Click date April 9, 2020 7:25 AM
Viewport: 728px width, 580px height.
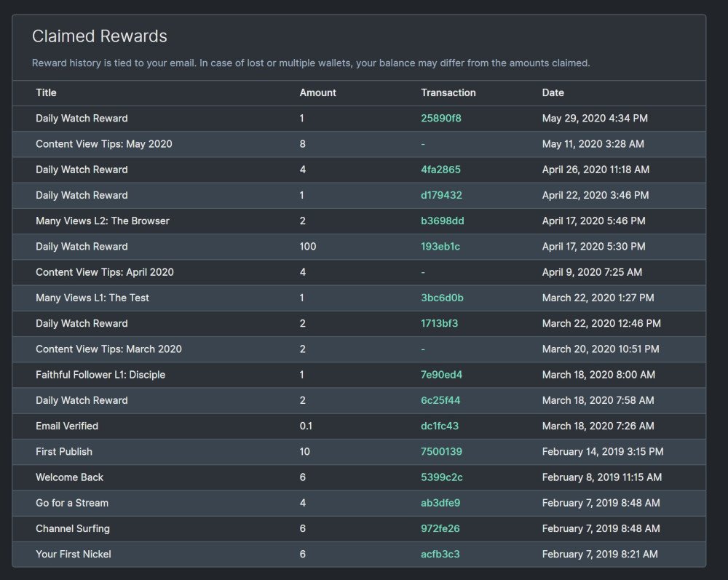point(592,272)
